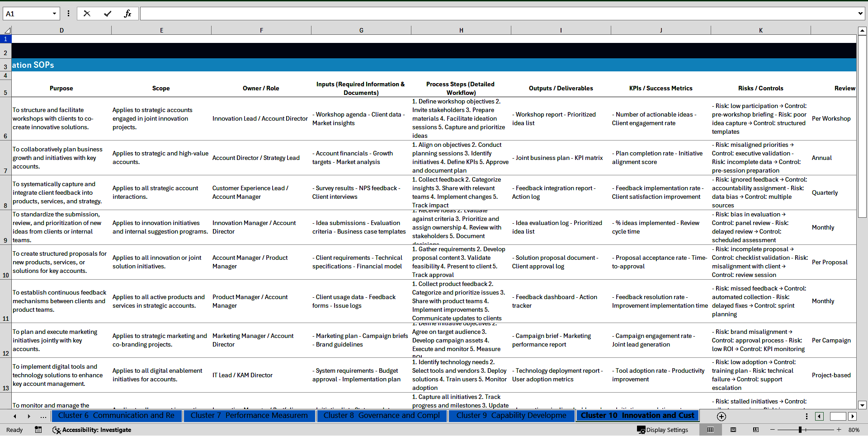The height and width of the screenshot is (436, 868).
Task: Open Display Settings in the status bar
Action: pyautogui.click(x=663, y=430)
